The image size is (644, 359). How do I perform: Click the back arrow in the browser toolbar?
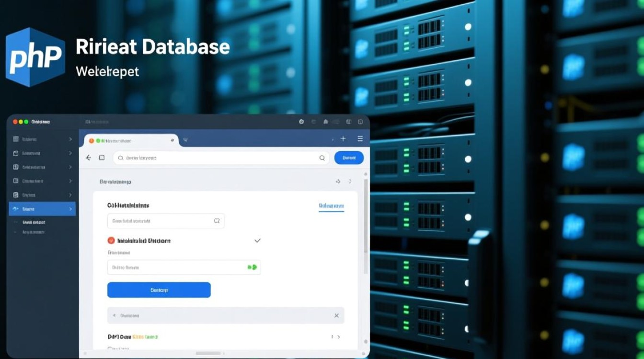(x=88, y=157)
